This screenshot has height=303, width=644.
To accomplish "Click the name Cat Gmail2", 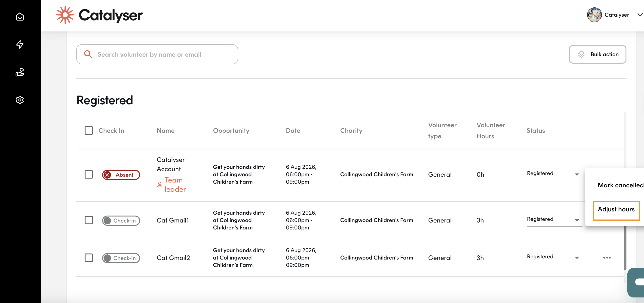I will [173, 258].
